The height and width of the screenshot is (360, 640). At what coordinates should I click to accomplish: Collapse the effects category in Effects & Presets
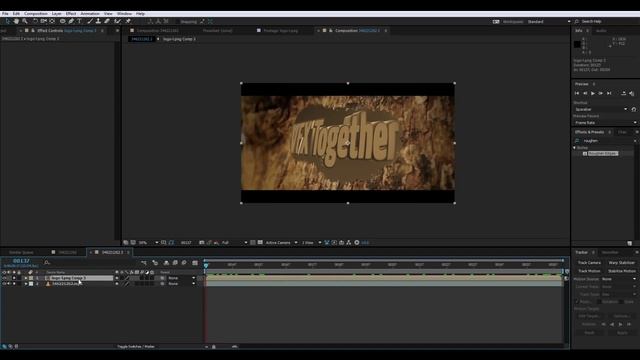point(575,148)
